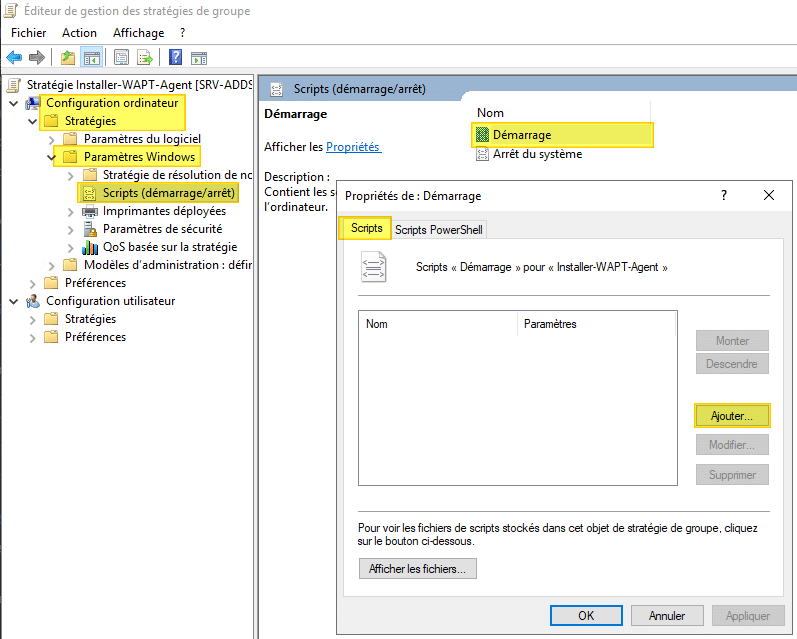
Task: Collapse the Configuration utilisateur node
Action: tap(13, 301)
